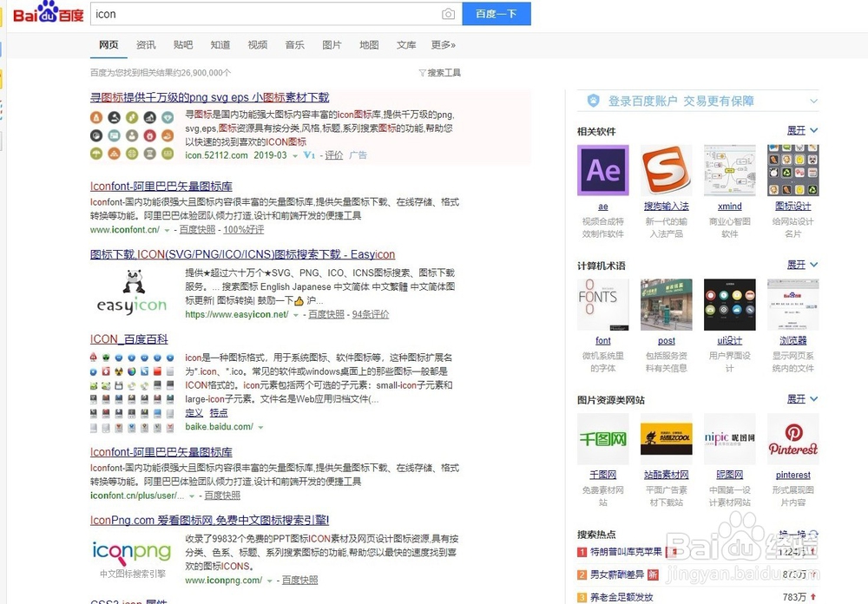Click the FONTS thumbnail

[x=603, y=305]
